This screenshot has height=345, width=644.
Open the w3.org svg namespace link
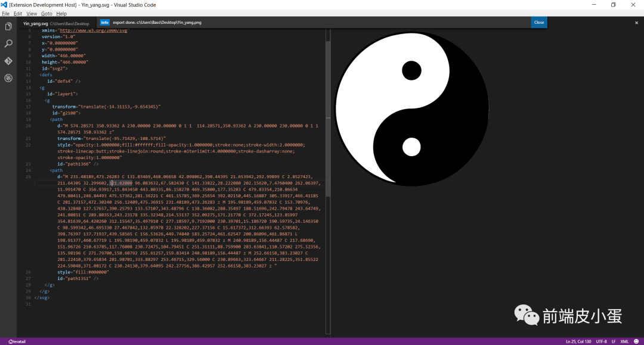tap(93, 30)
